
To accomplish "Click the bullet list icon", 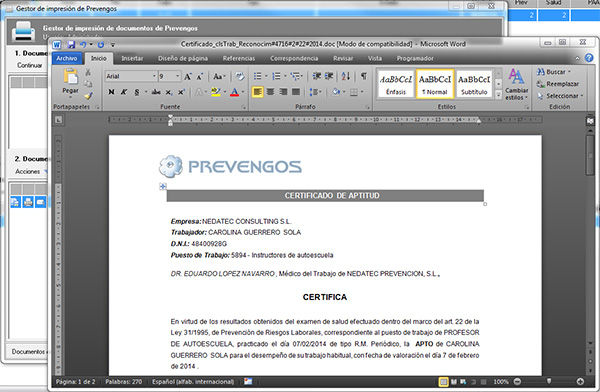I will (x=258, y=76).
